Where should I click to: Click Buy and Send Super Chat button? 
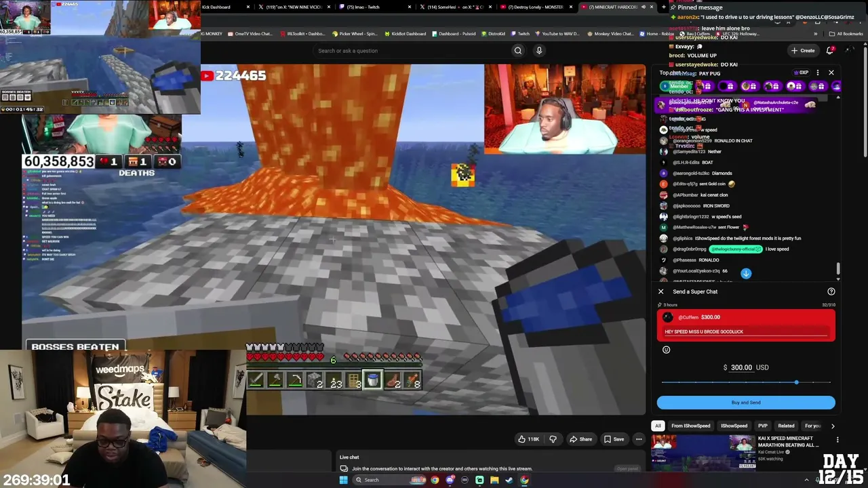click(745, 403)
